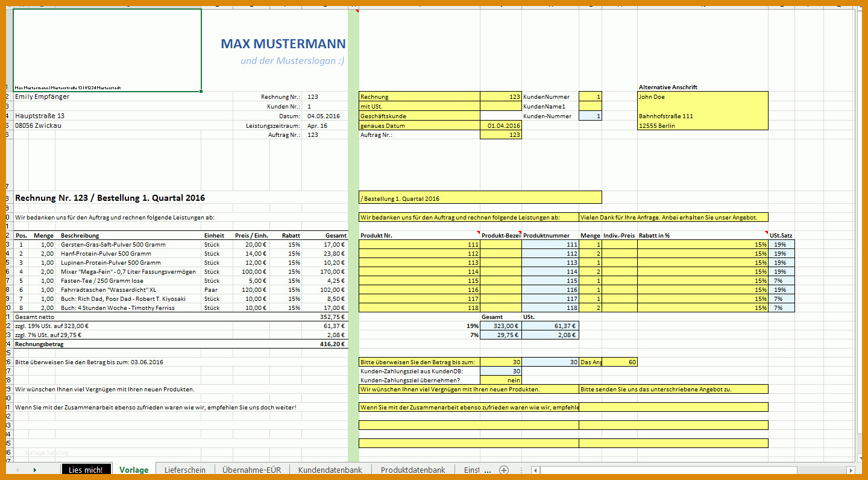Click the 'Rabatt in %' column header
Viewport: 868px width, 480px height.
pyautogui.click(x=655, y=235)
